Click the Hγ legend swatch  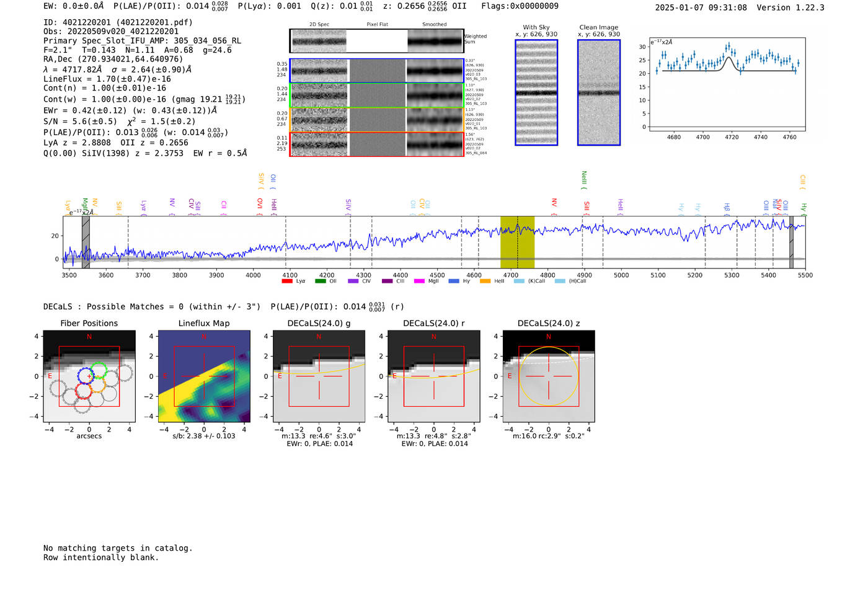pos(454,281)
